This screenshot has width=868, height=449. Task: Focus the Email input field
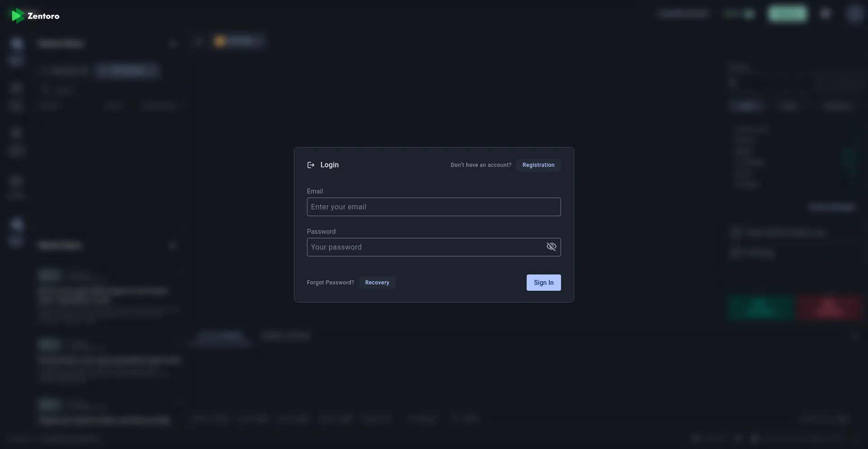[433, 207]
